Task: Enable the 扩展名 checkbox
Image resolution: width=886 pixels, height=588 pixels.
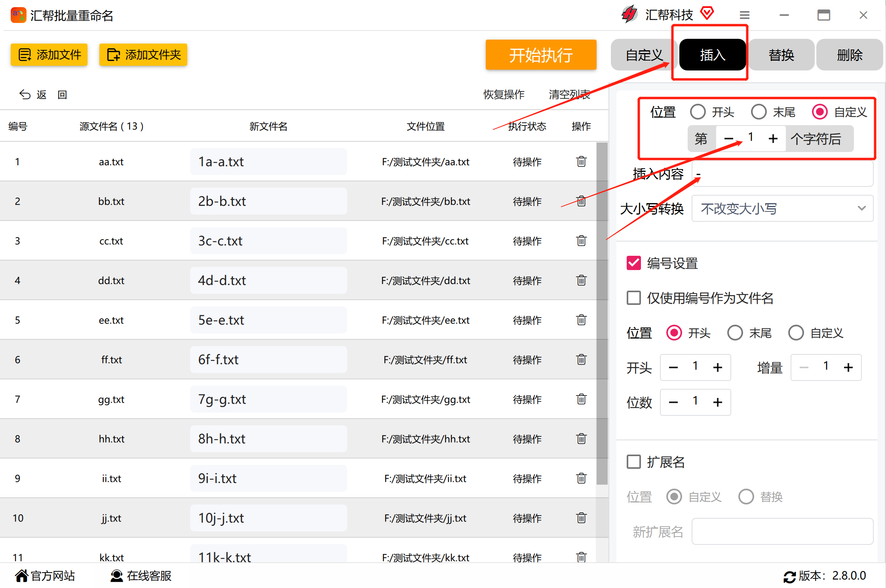Action: pos(634,462)
